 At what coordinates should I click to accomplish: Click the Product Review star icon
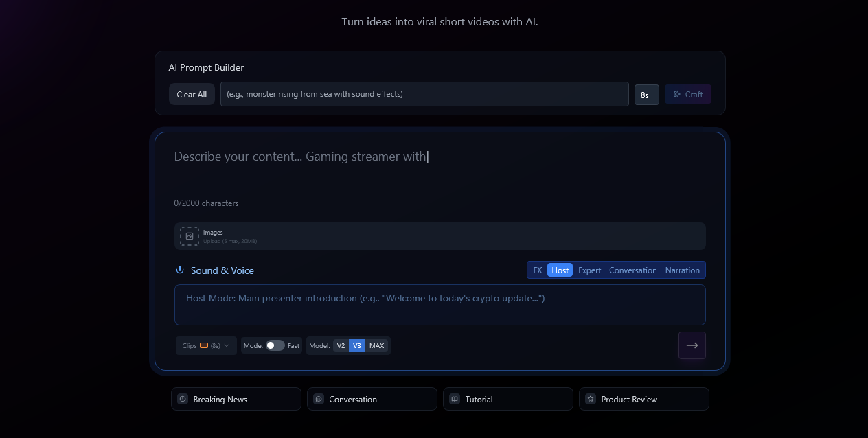[x=591, y=399]
